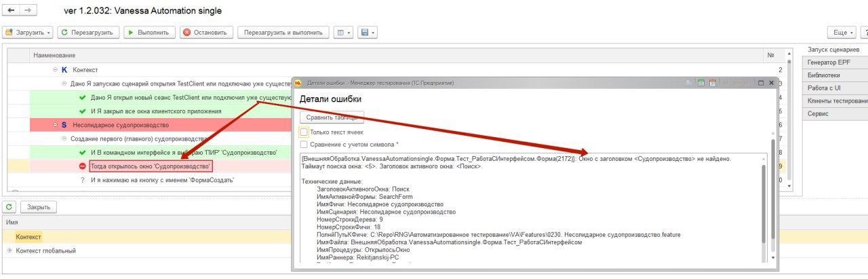Click 'НомерСтрокиФичи: 18' line in error text
This screenshot has width=868, height=279.
[x=348, y=227]
